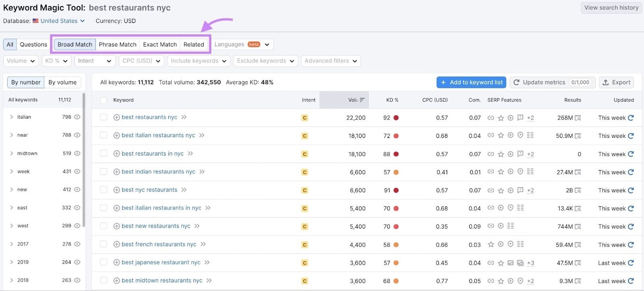The image size is (644, 291).
Task: Click image pack SERP icon for best japanese restaurant nyc
Action: coord(510,263)
